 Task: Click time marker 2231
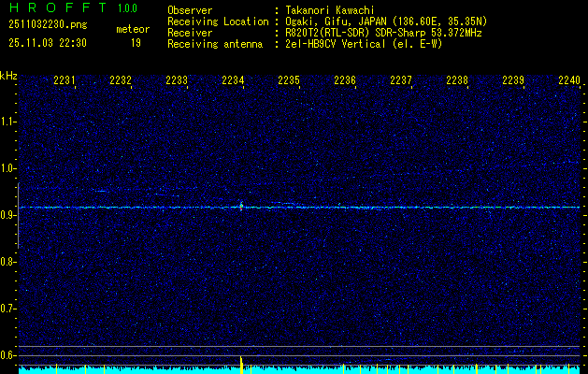click(x=65, y=80)
